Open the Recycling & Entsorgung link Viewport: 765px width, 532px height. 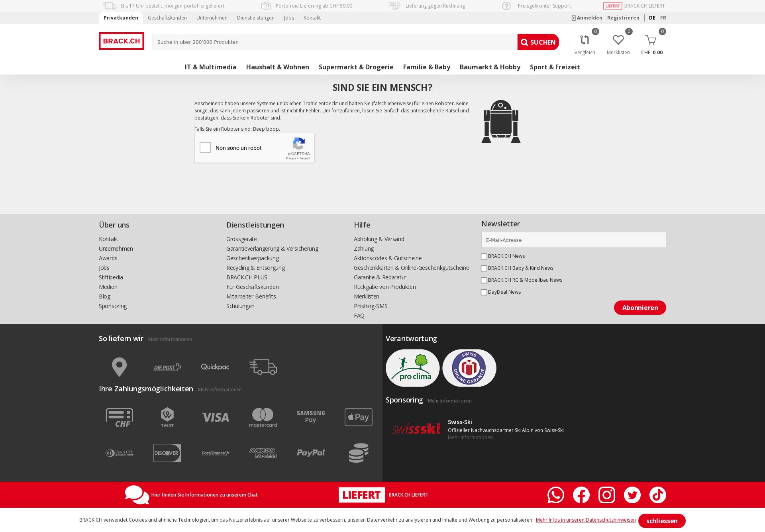pos(255,268)
